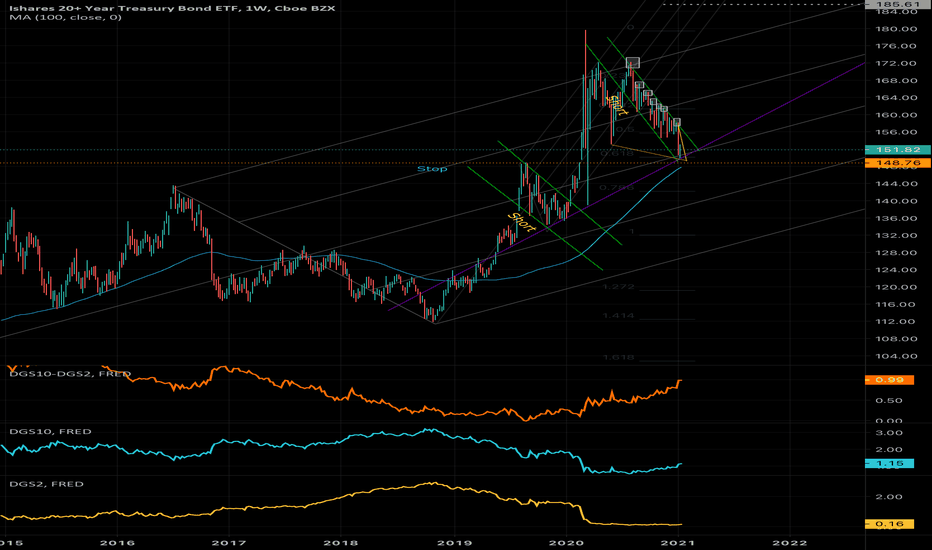Click the 0.50 tick in spread pane
Viewport: 932px width, 550px height.
[889, 400]
